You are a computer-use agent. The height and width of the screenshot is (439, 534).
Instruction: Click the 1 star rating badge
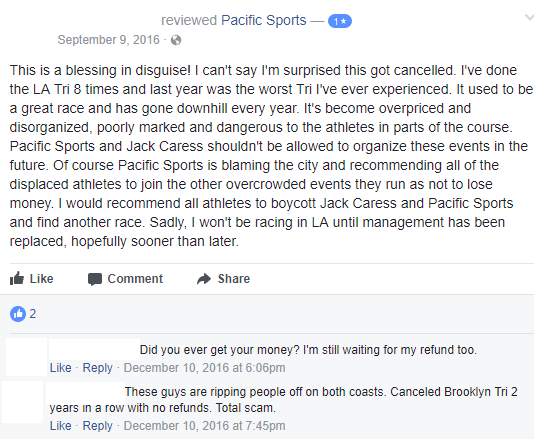(340, 21)
